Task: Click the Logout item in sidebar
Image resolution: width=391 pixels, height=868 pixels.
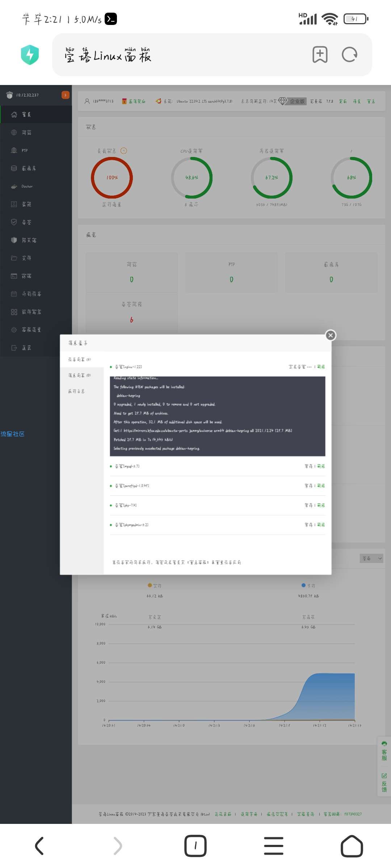Action: (x=36, y=348)
